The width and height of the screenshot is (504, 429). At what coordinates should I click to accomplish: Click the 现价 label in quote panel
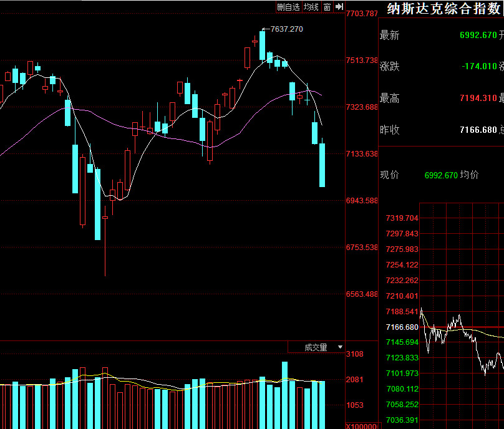click(x=389, y=175)
